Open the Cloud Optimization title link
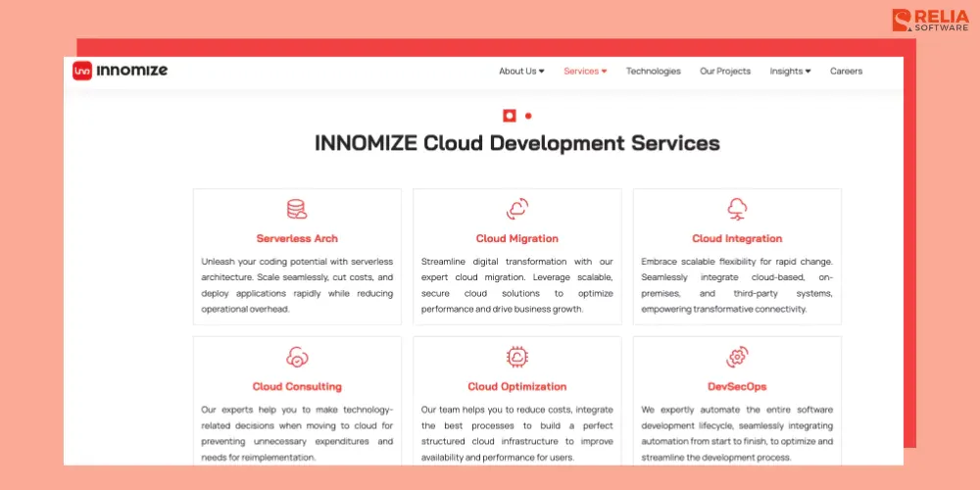The width and height of the screenshot is (980, 490). (x=516, y=387)
